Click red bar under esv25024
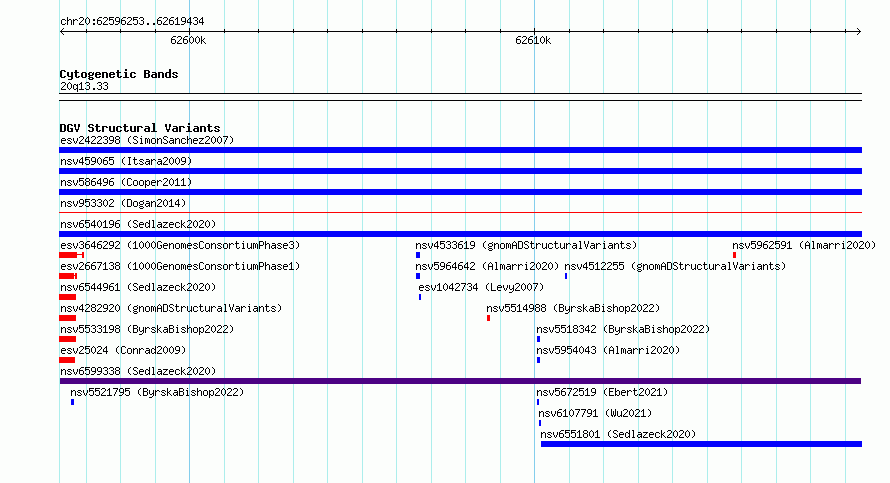890x483 pixels. pyautogui.click(x=67, y=360)
